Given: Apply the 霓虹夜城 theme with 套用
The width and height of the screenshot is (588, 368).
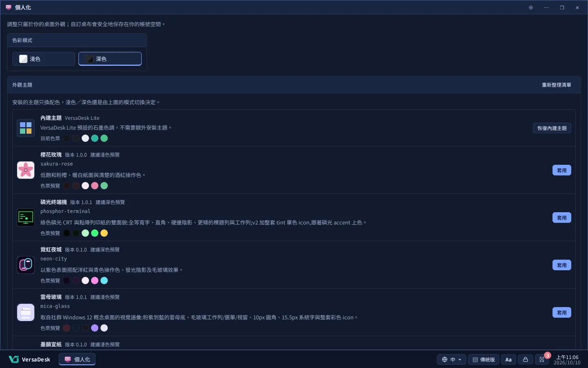Looking at the screenshot, I should [562, 265].
